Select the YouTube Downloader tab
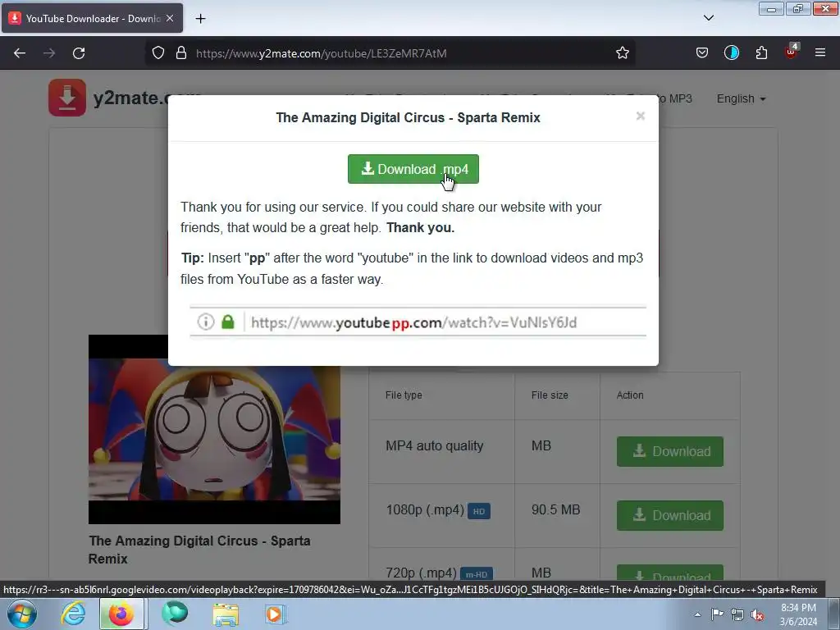 tap(92, 18)
